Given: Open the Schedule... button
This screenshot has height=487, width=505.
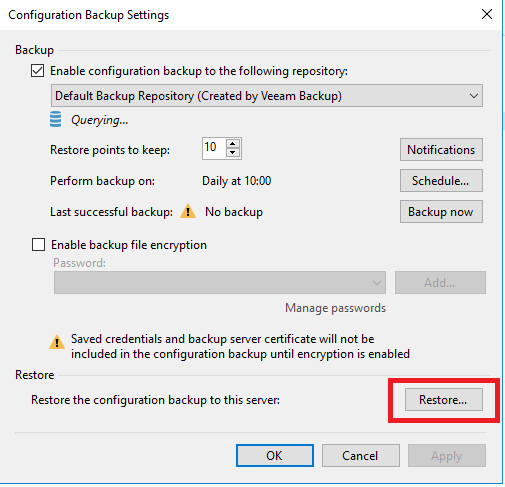Looking at the screenshot, I should (x=441, y=181).
